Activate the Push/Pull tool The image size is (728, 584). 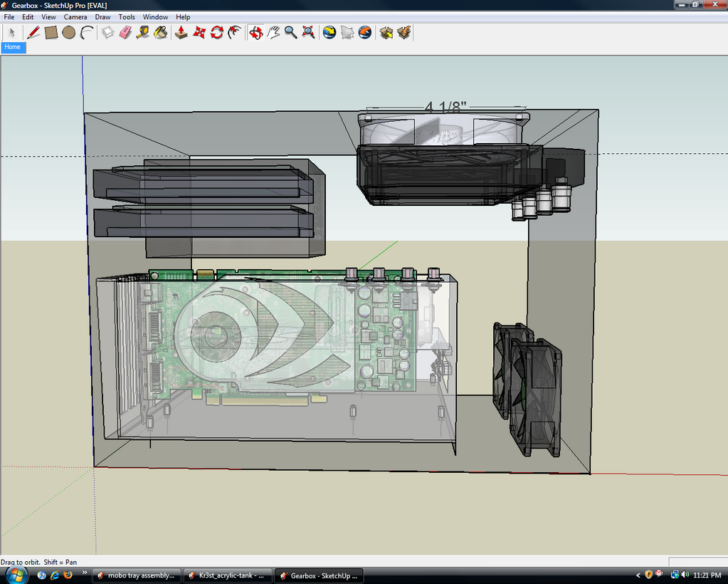point(181,33)
